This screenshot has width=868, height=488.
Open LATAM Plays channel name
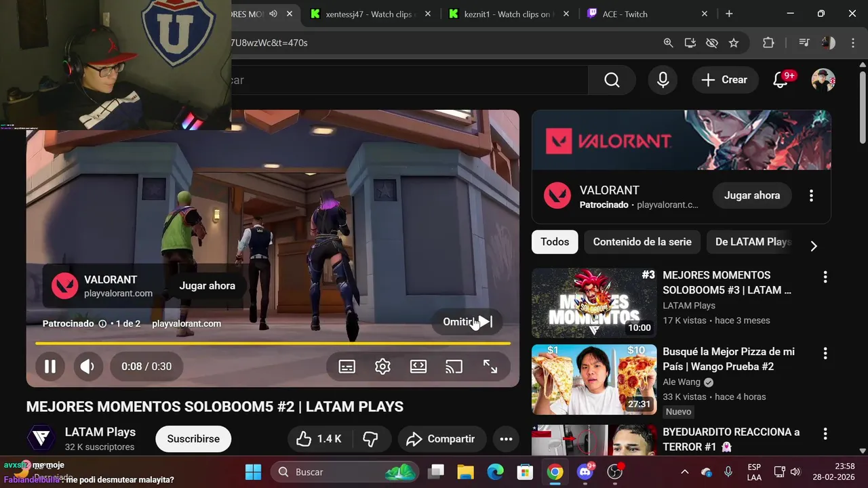tap(100, 432)
